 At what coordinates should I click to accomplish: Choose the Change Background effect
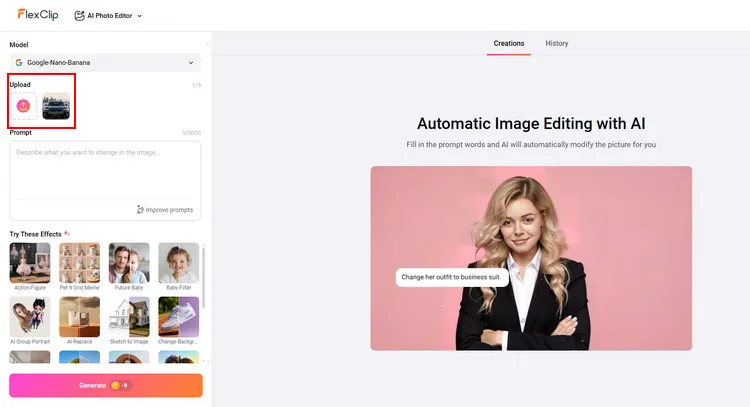point(179,320)
